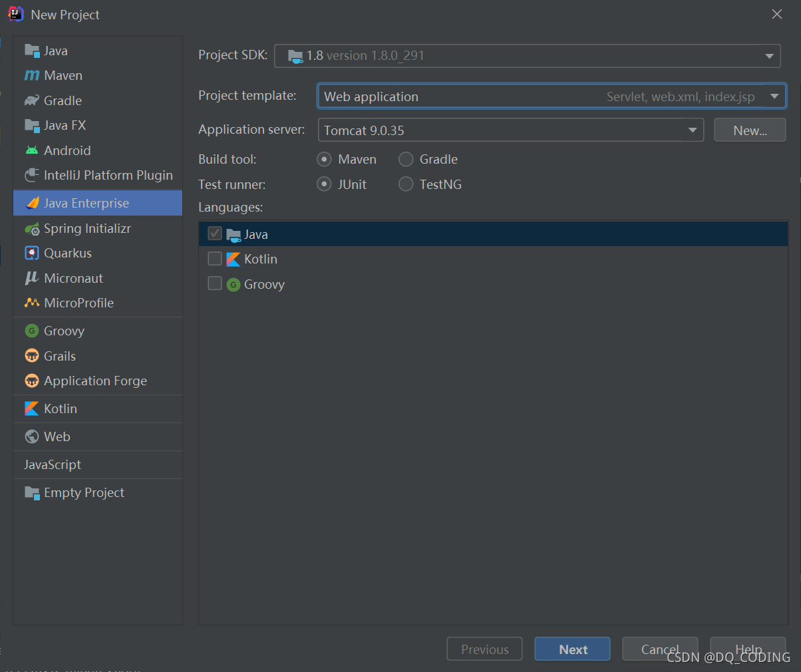Click the Gradle elephant icon
Viewport: 801px width, 672px height.
click(32, 100)
